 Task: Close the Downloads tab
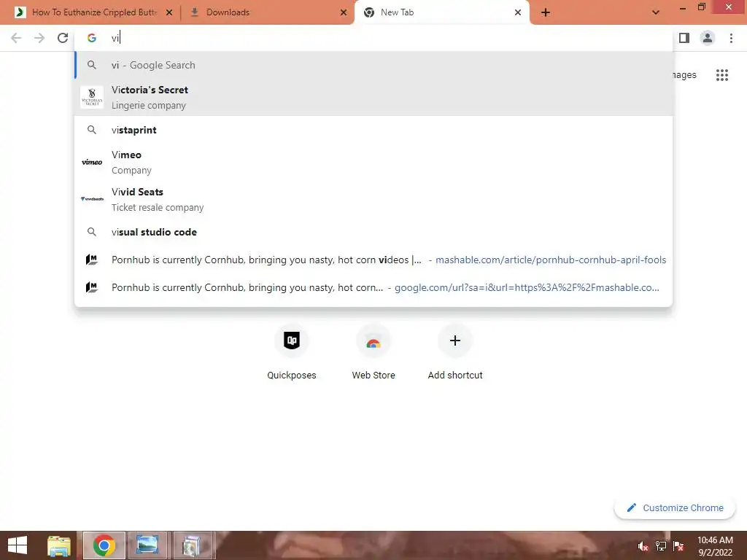[344, 12]
